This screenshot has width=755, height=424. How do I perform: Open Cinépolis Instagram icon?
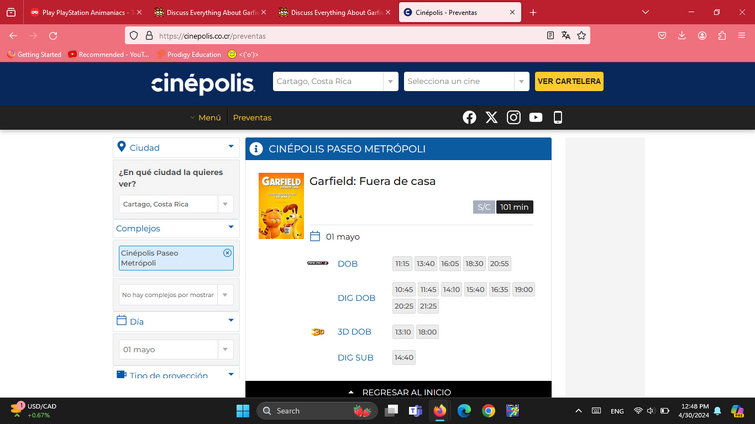513,117
